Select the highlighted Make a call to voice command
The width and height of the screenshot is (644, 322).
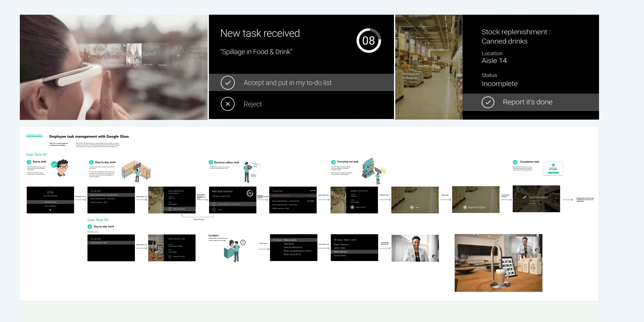[294, 240]
